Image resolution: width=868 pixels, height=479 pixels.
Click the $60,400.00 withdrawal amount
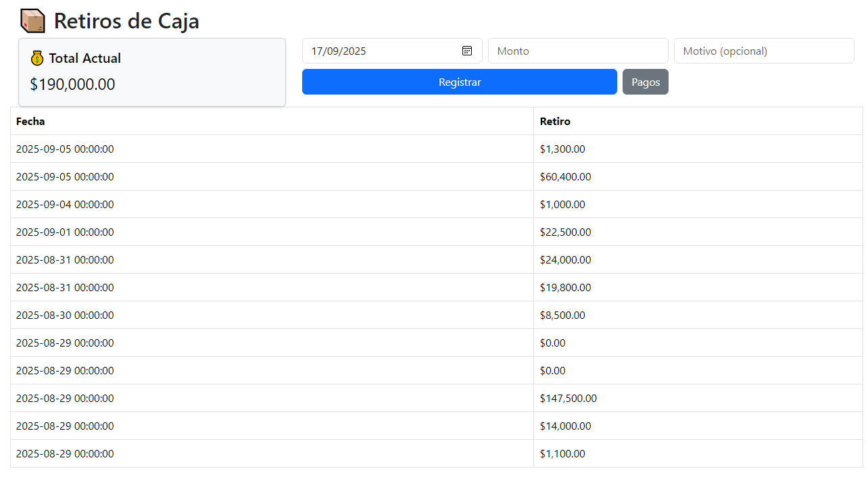565,177
